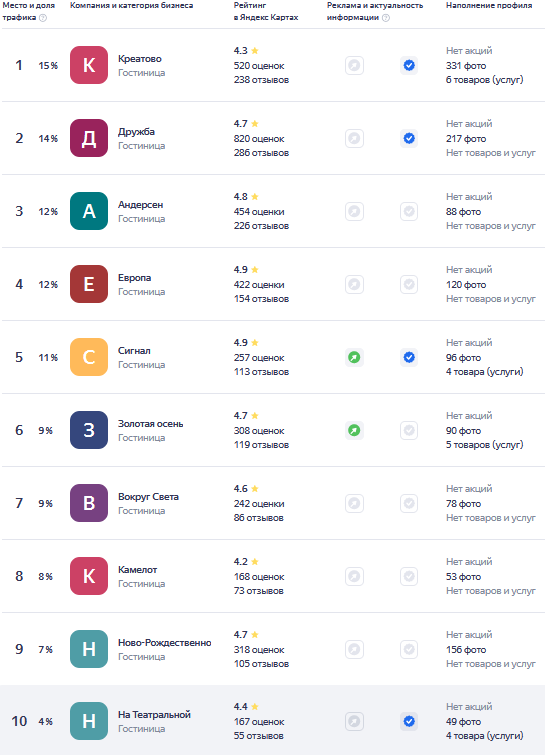Click the blue verified checkmark for Креатово

tap(409, 65)
